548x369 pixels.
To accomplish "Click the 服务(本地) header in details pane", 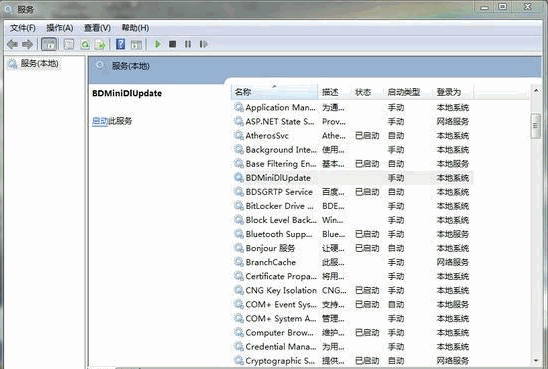I will pyautogui.click(x=131, y=66).
